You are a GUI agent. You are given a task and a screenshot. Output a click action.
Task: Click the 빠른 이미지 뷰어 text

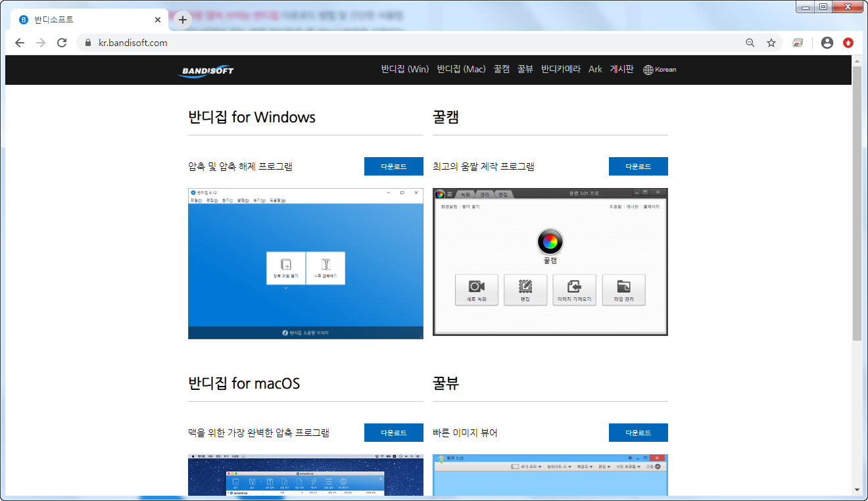point(465,433)
